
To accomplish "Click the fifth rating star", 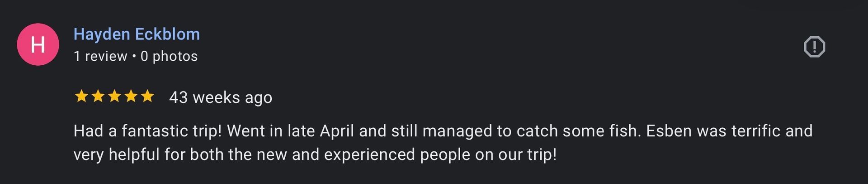I will (x=147, y=96).
